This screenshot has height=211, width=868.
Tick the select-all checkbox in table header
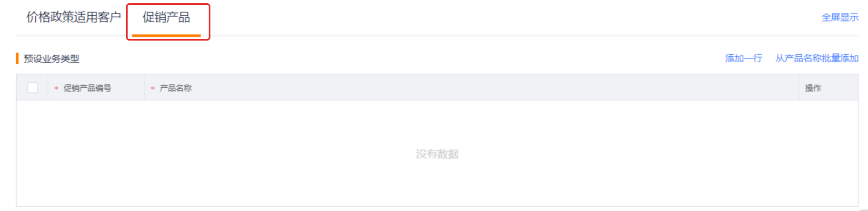point(32,88)
